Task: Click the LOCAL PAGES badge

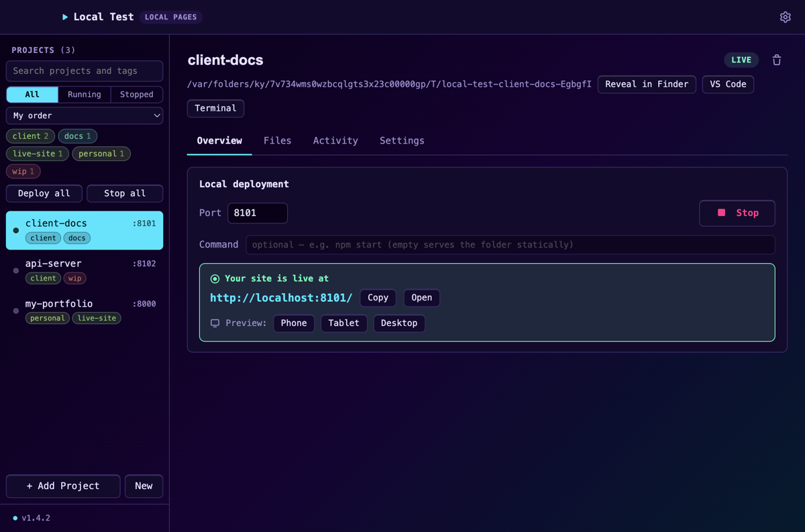Action: click(171, 17)
